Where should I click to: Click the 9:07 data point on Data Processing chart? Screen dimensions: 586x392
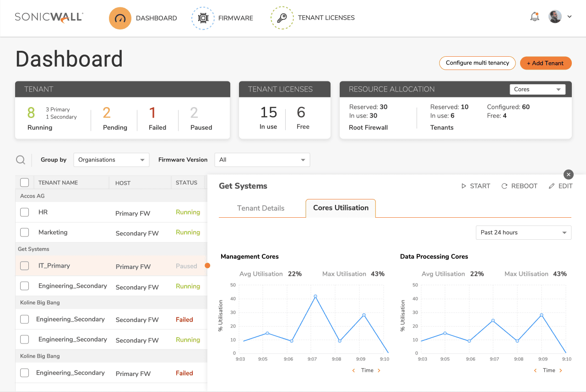[493, 320]
